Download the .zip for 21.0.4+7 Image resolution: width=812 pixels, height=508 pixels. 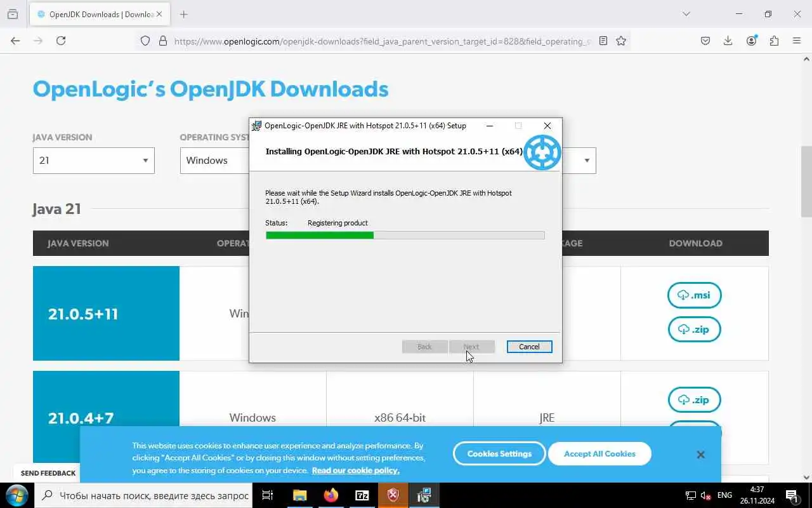tap(694, 399)
